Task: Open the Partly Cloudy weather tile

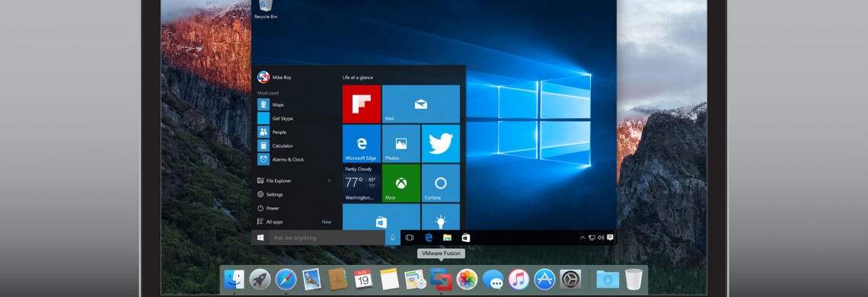Action: click(362, 184)
